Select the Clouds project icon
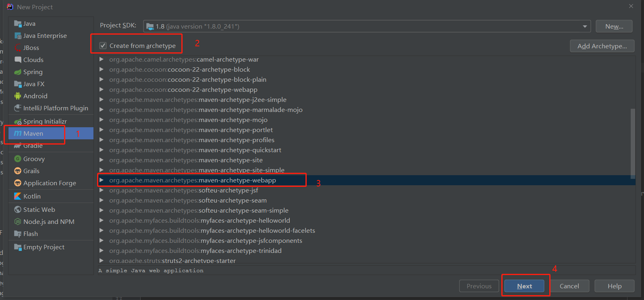 (18, 60)
